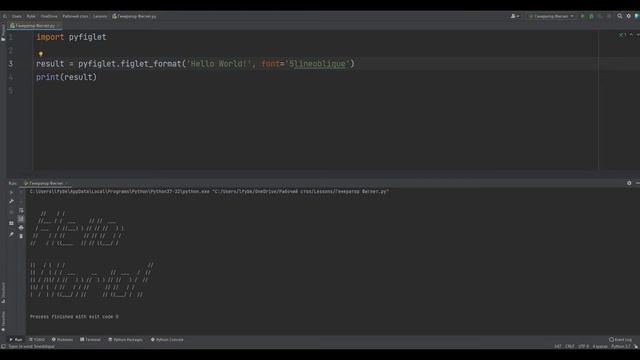640x360 pixels.
Task: Open the Problems tool window
Action: [x=62, y=340]
